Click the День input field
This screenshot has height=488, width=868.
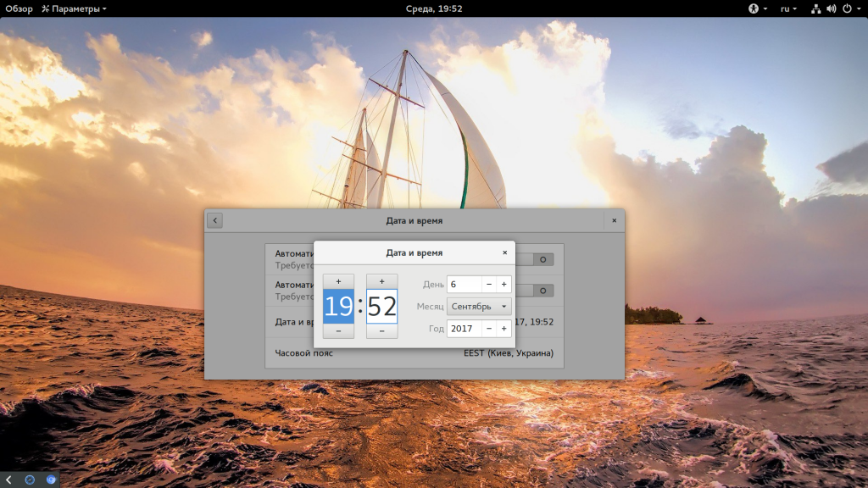coord(464,285)
